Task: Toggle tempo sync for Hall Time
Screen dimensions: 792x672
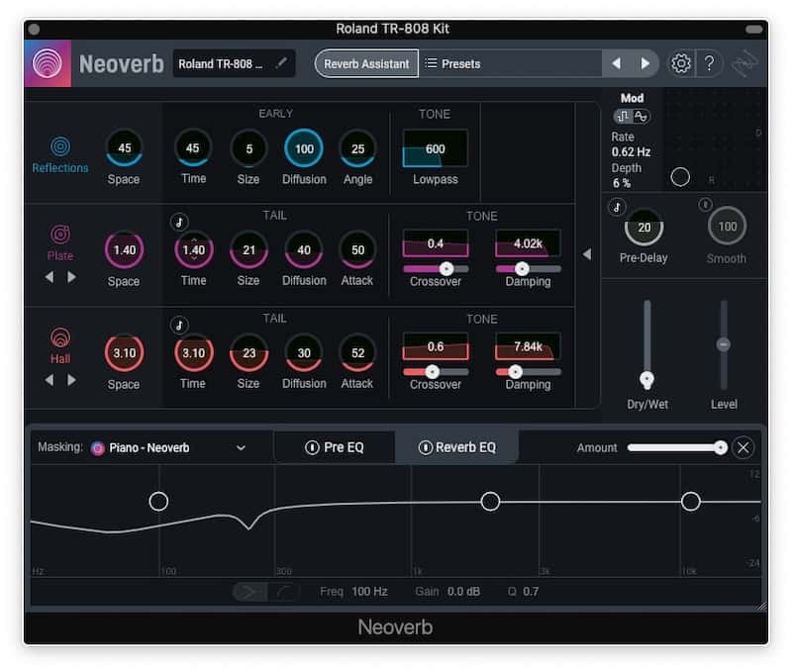Action: [x=179, y=325]
